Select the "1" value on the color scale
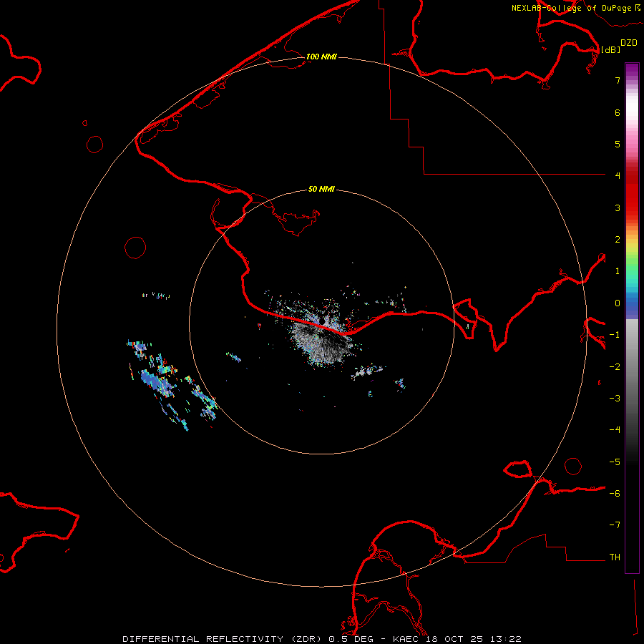The image size is (644, 644). click(x=618, y=271)
